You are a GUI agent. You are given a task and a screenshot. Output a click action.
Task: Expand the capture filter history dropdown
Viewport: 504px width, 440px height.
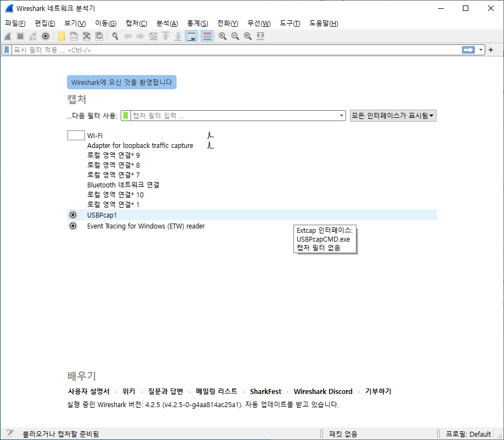point(341,116)
